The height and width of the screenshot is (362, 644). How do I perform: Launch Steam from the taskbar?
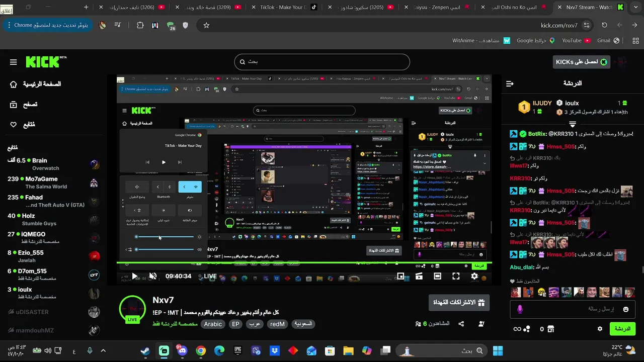click(145, 350)
